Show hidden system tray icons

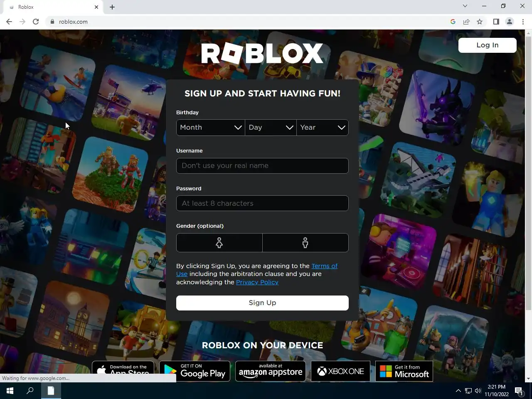tap(458, 391)
